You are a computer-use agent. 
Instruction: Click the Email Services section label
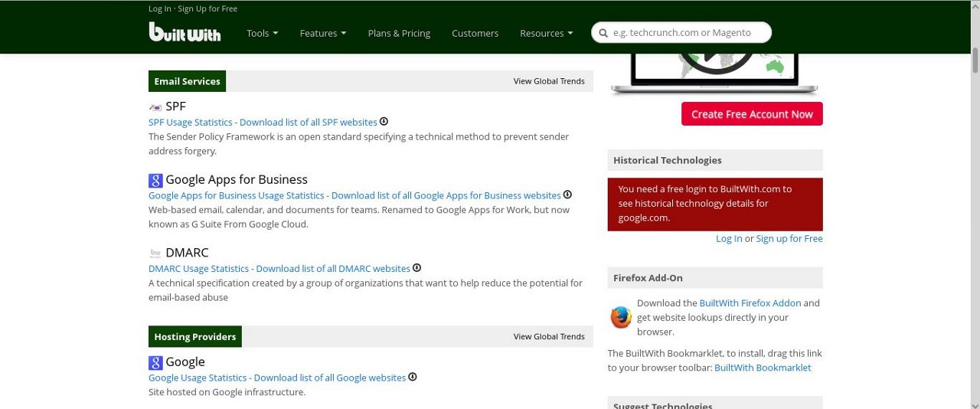[187, 81]
